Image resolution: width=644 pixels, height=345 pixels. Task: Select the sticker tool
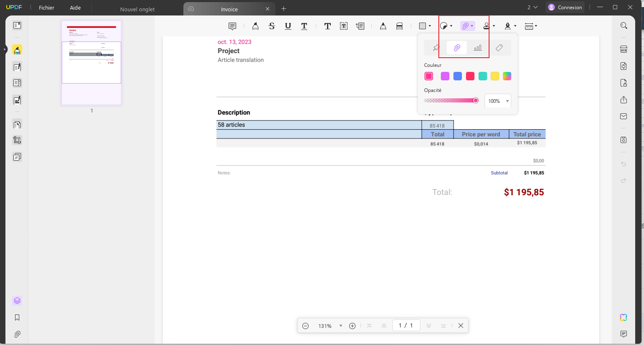pos(444,26)
